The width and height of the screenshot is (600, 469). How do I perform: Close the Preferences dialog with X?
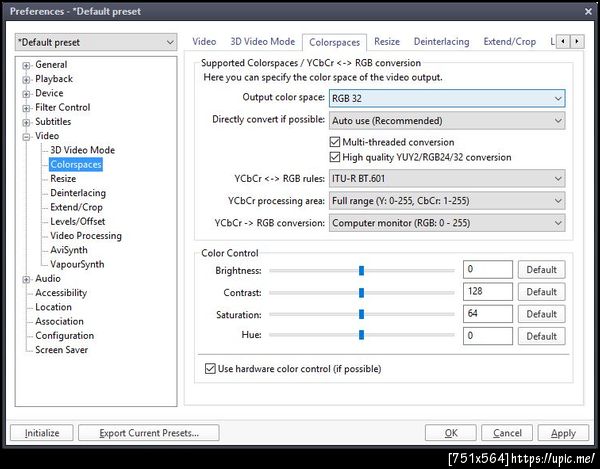pos(589,11)
